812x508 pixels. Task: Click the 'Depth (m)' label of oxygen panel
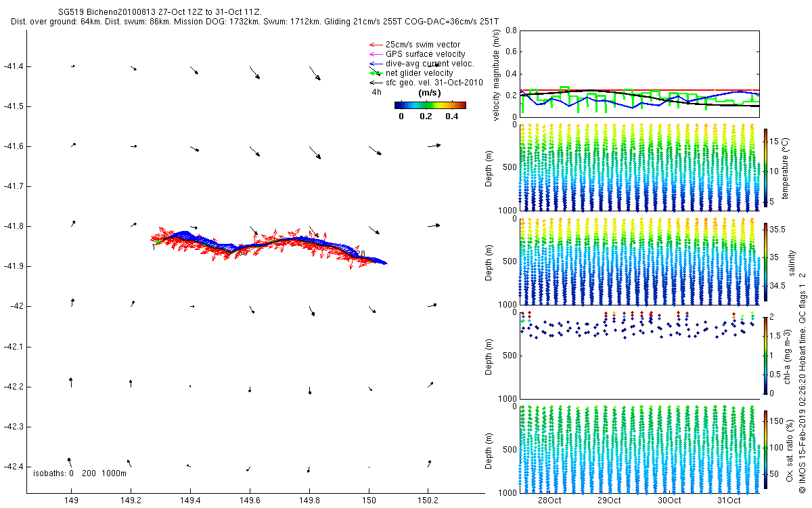pos(489,450)
